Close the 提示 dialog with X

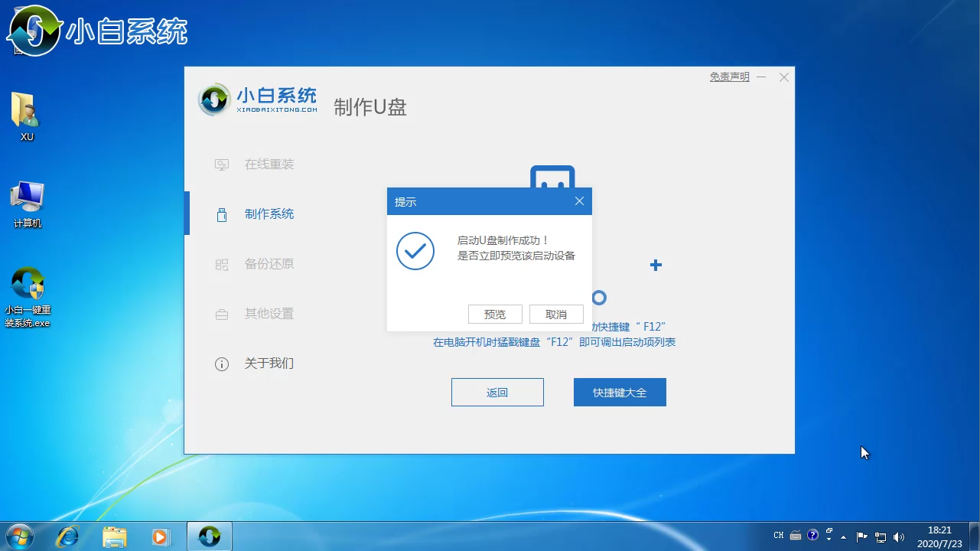pyautogui.click(x=579, y=201)
